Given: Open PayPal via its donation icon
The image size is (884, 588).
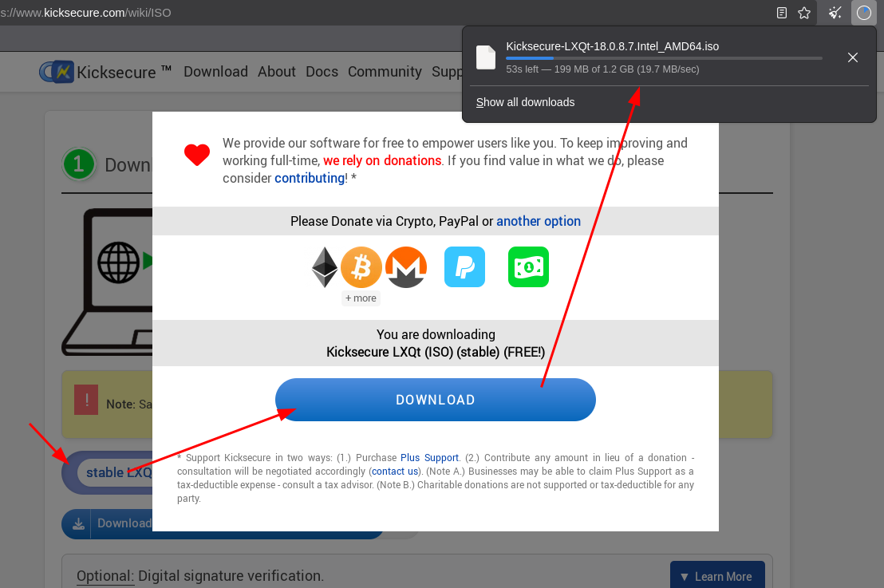Looking at the screenshot, I should click(x=464, y=266).
